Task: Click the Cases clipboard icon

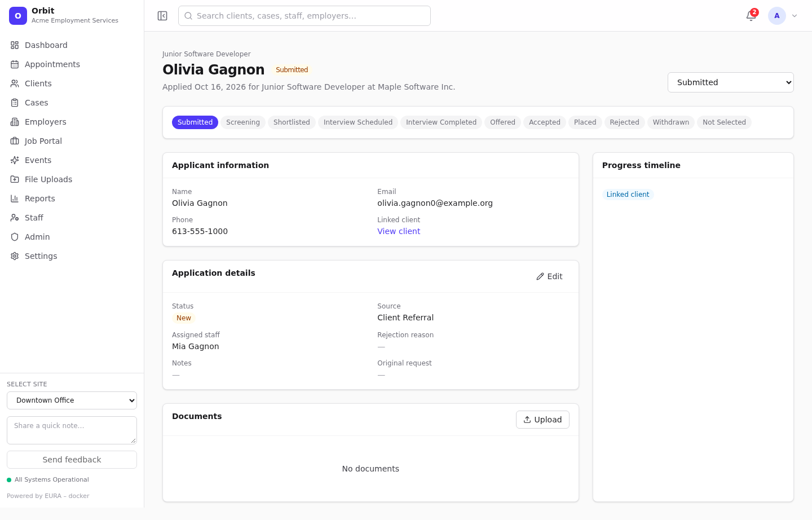Action: tap(15, 103)
